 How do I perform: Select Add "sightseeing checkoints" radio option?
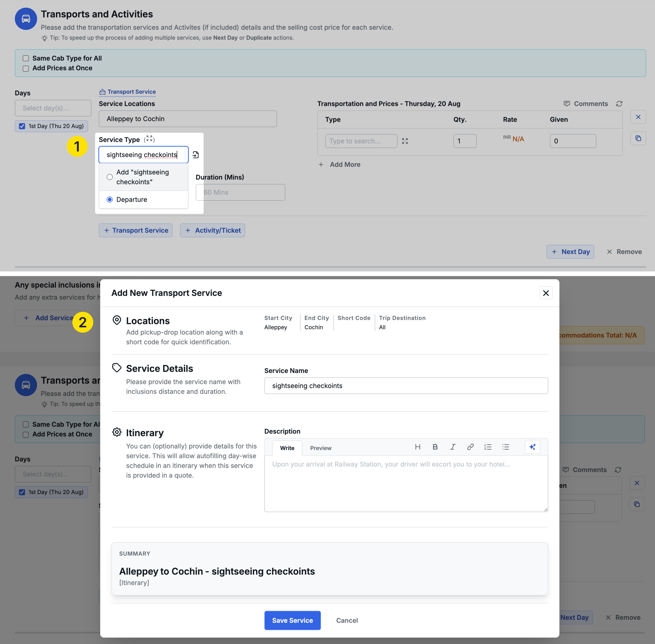pos(110,177)
